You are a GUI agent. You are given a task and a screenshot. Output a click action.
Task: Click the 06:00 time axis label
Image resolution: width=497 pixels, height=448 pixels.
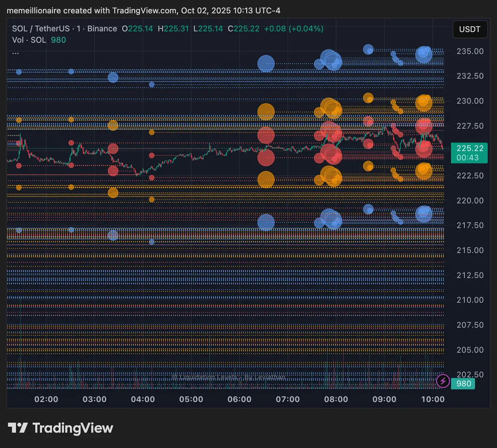(x=240, y=400)
